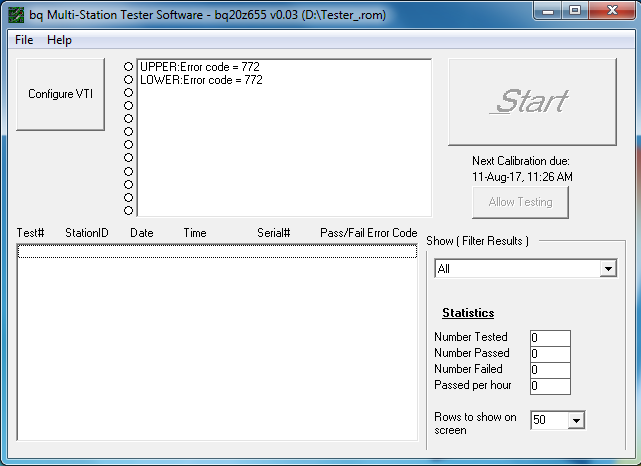Click the large Start button

tap(532, 102)
